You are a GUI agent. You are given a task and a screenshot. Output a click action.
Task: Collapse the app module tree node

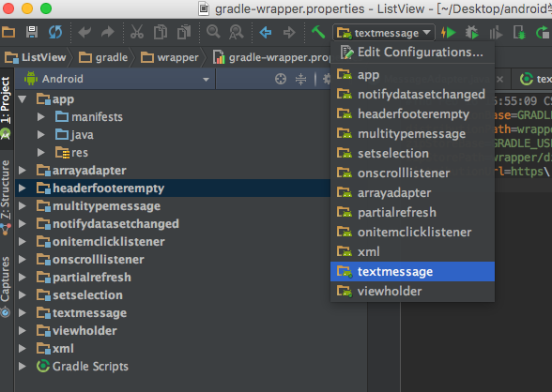click(23, 99)
